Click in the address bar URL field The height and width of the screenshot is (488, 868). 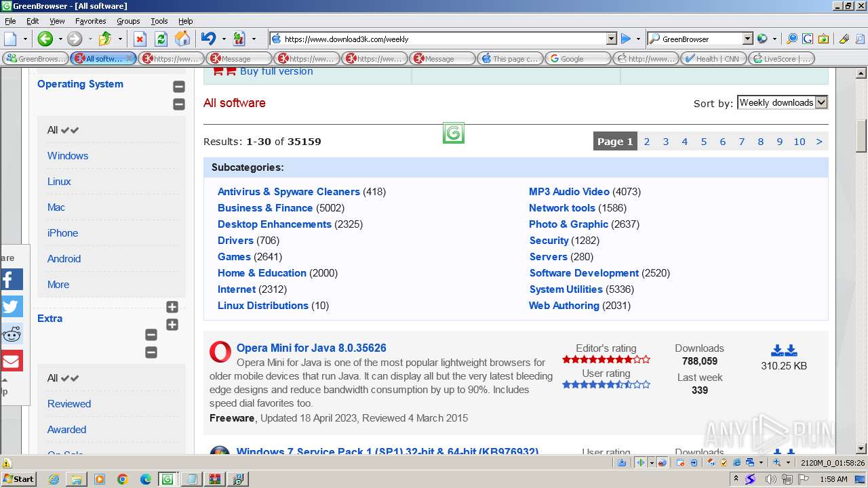click(x=443, y=39)
